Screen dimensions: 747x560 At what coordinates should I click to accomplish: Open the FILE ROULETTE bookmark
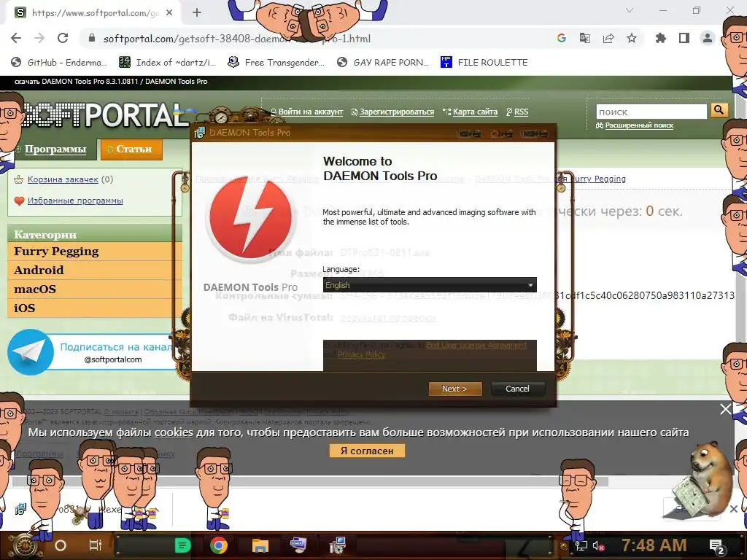[484, 63]
